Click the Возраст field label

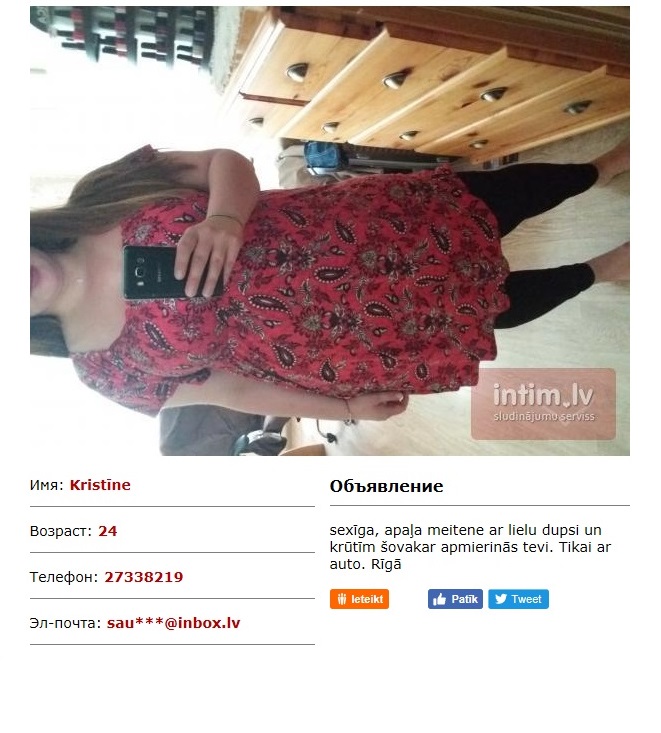click(x=61, y=532)
